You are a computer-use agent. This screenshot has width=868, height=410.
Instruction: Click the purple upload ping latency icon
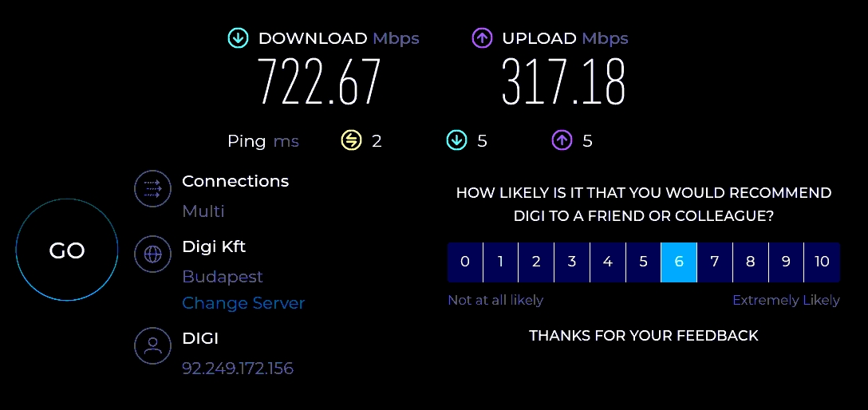coord(562,141)
